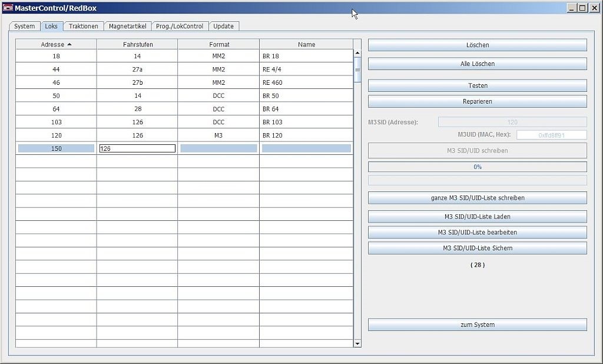Click the Alle Löschen button
603x364 pixels.
pyautogui.click(x=477, y=64)
